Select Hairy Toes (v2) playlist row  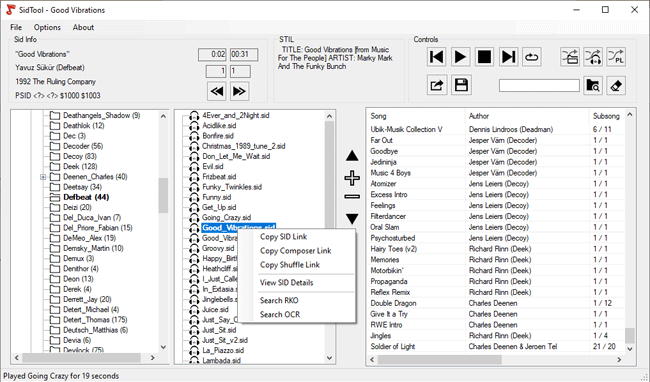496,249
